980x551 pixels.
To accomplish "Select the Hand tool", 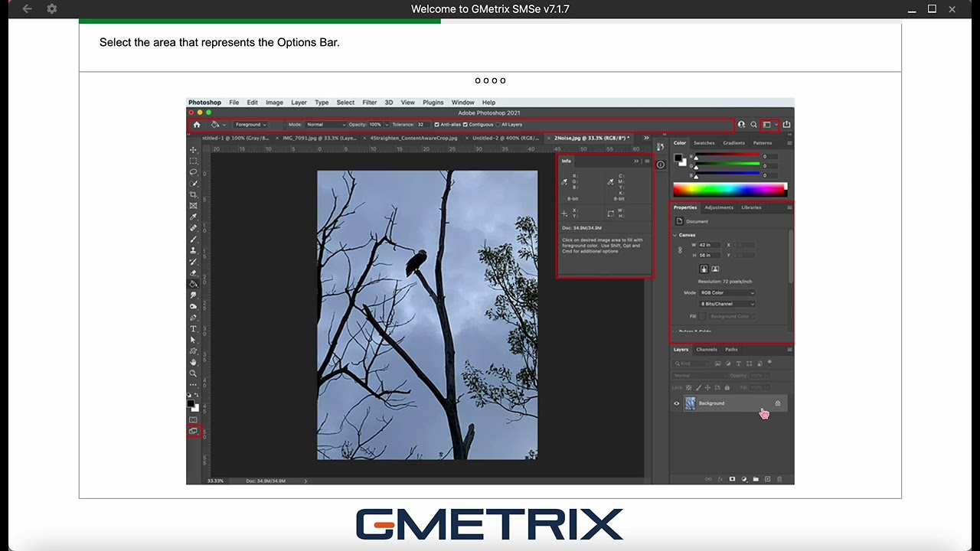I will point(193,362).
